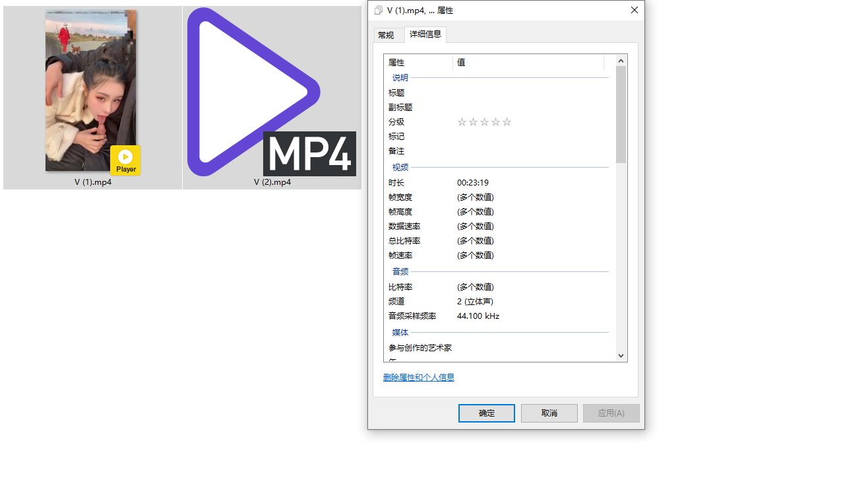Select the V (2).mp4 file icon
Image resolution: width=868 pixels, height=478 pixels.
tap(271, 92)
